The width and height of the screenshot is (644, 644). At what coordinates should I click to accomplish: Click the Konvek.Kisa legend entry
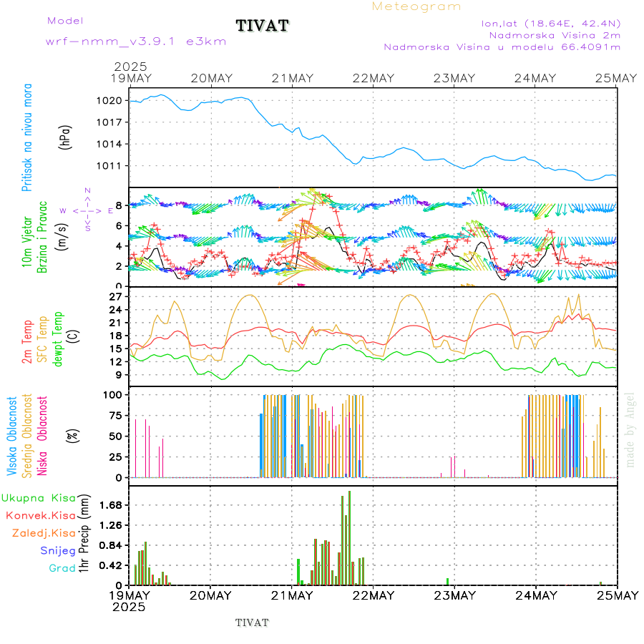pos(40,515)
